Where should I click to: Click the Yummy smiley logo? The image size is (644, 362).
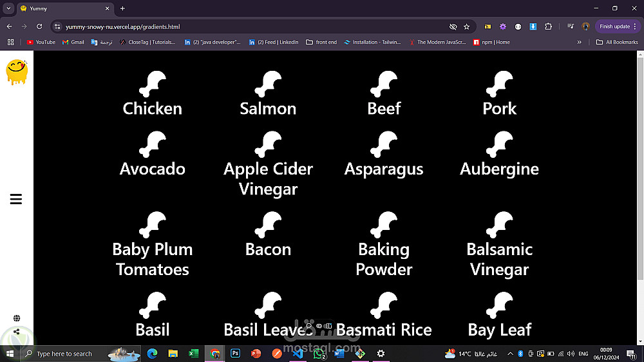click(17, 72)
